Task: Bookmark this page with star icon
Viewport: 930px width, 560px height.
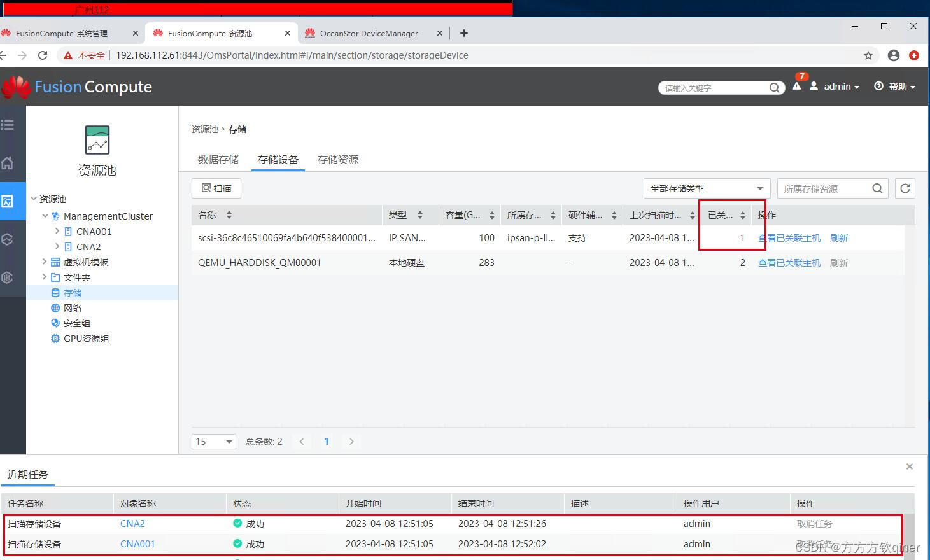Action: click(868, 55)
